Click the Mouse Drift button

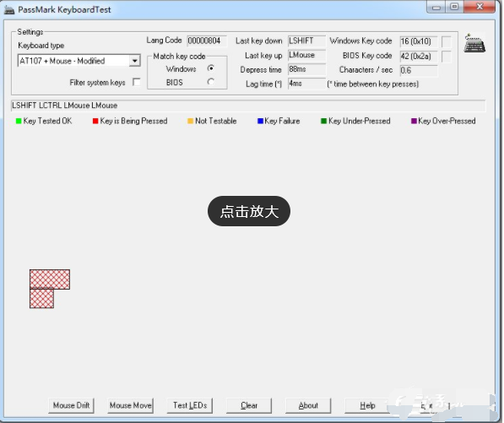pos(71,405)
